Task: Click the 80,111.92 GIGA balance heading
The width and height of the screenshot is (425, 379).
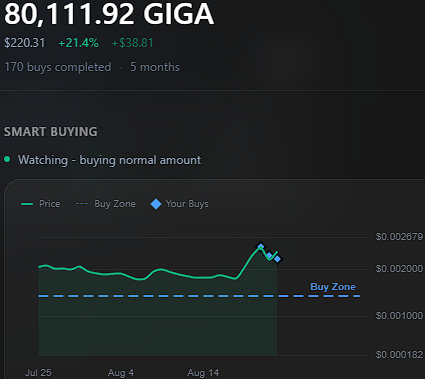Action: pos(109,14)
